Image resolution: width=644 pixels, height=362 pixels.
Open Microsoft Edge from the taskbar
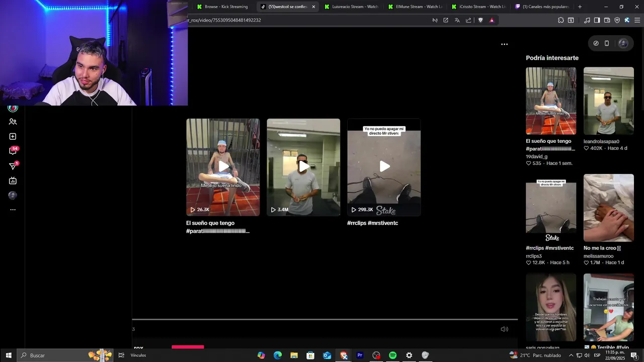[x=278, y=355]
